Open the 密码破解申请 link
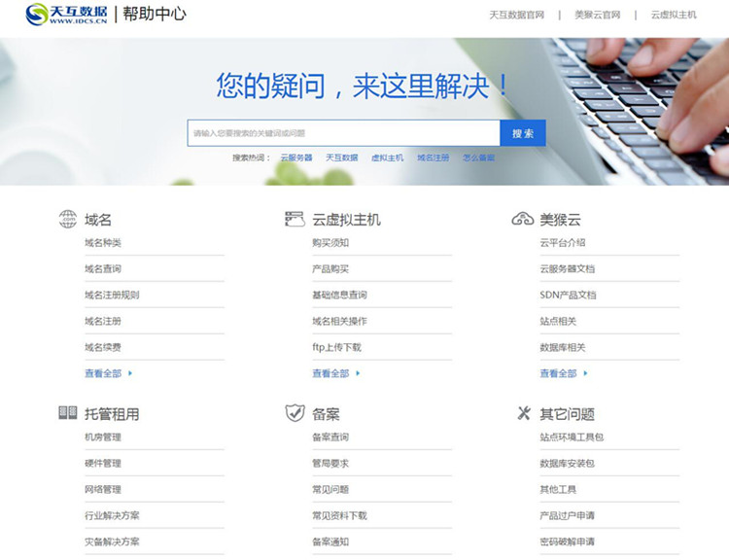This screenshot has height=560, width=729. pyautogui.click(x=567, y=542)
